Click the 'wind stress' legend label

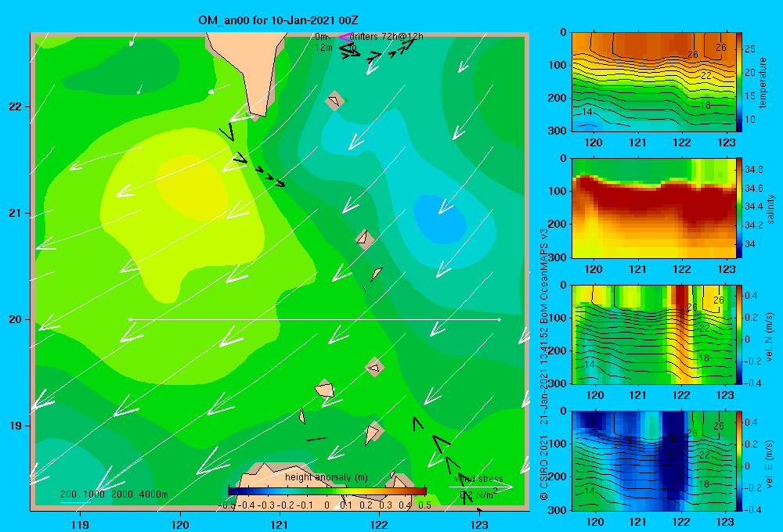pyautogui.click(x=478, y=479)
